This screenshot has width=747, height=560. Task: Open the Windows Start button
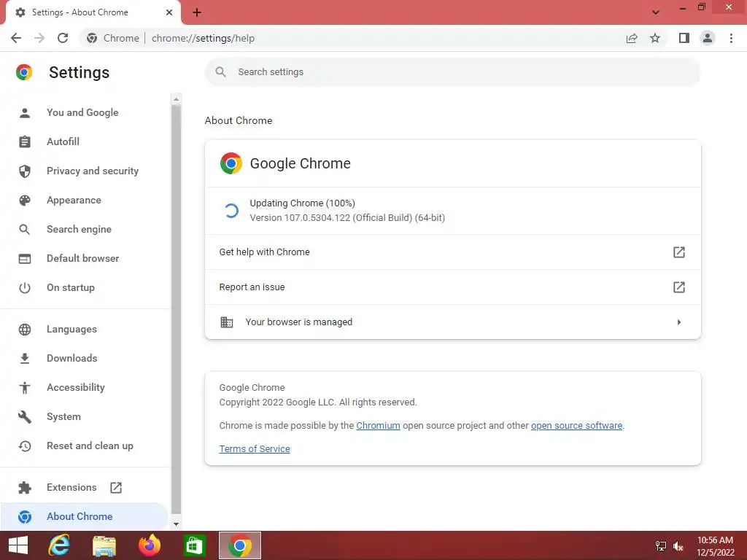tap(18, 545)
